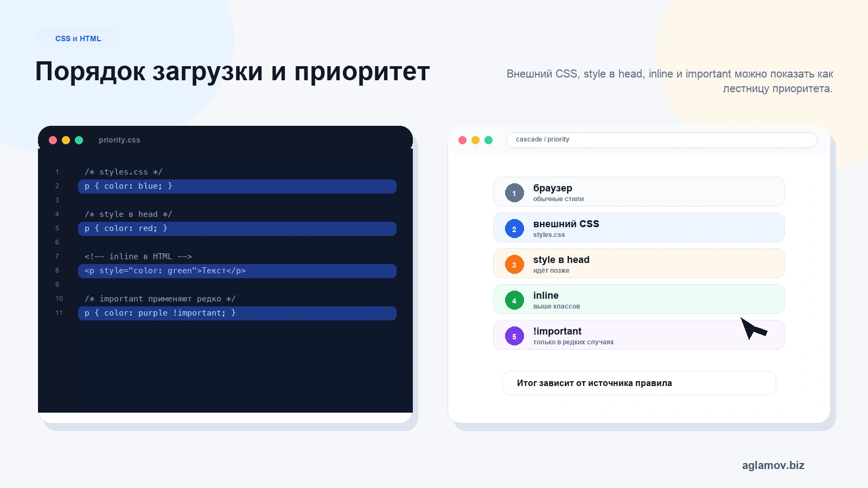Click the caption выше классов
The height and width of the screenshot is (488, 868).
point(557,306)
